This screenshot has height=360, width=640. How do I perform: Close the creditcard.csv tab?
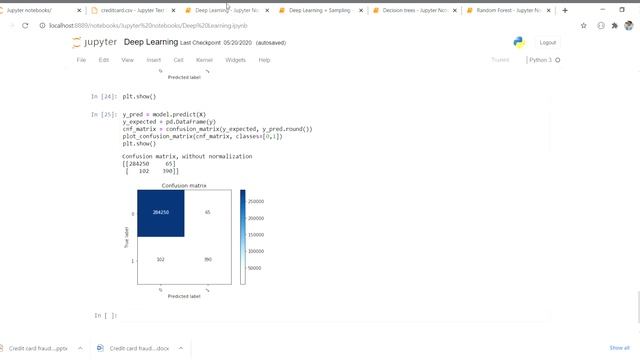click(173, 10)
